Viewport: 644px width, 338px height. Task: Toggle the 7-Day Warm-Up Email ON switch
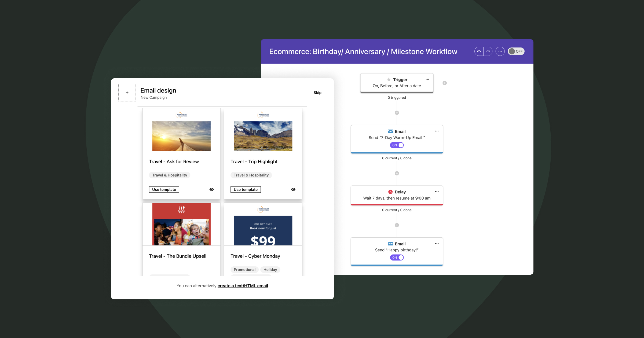click(x=397, y=145)
